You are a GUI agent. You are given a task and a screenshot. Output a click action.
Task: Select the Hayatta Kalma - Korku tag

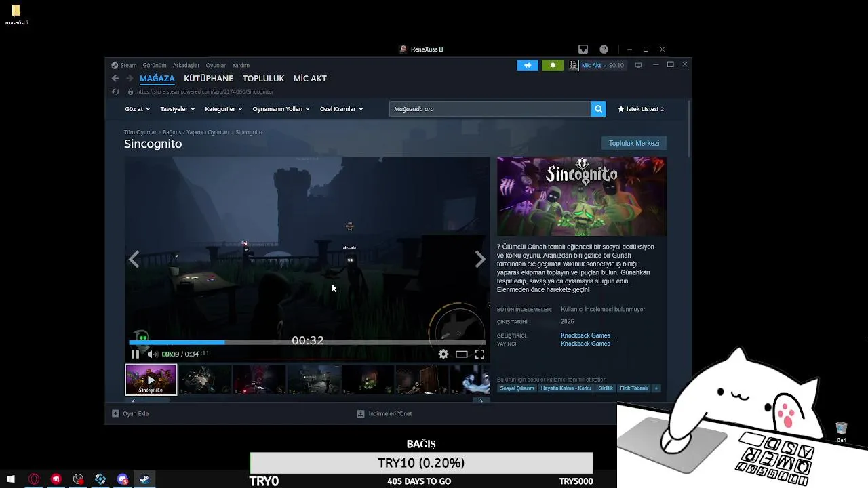click(566, 388)
